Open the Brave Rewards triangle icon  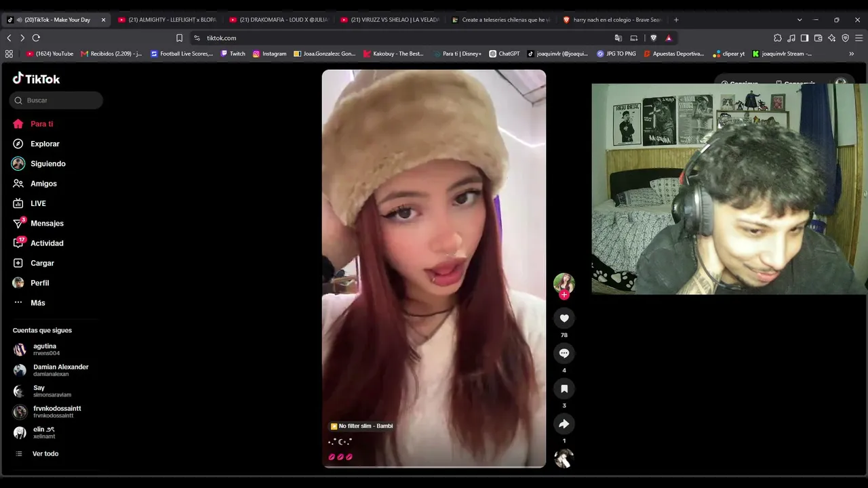tap(669, 38)
